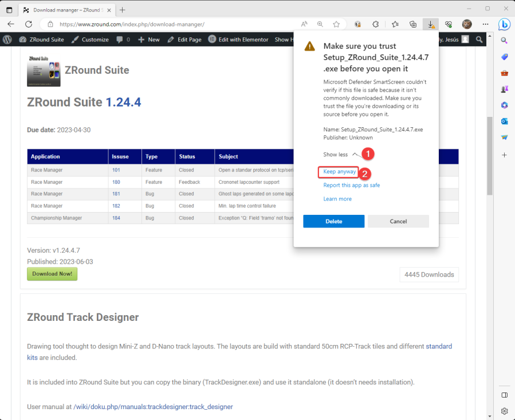
Task: Open comments item in the admin bar
Action: click(x=123, y=40)
